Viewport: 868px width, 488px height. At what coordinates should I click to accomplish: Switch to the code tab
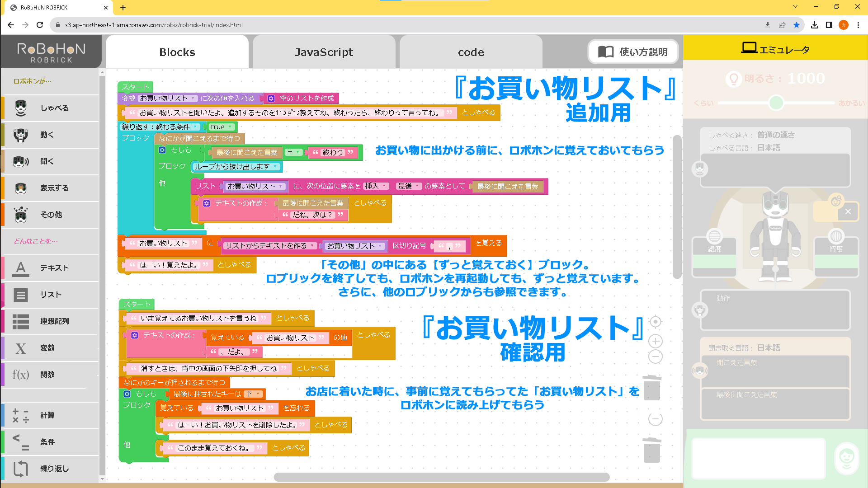click(x=471, y=52)
